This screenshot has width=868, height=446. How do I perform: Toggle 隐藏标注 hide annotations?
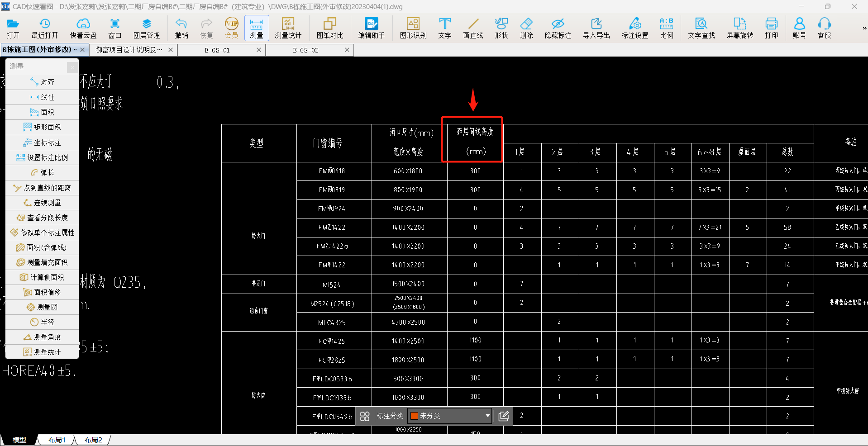tap(558, 28)
